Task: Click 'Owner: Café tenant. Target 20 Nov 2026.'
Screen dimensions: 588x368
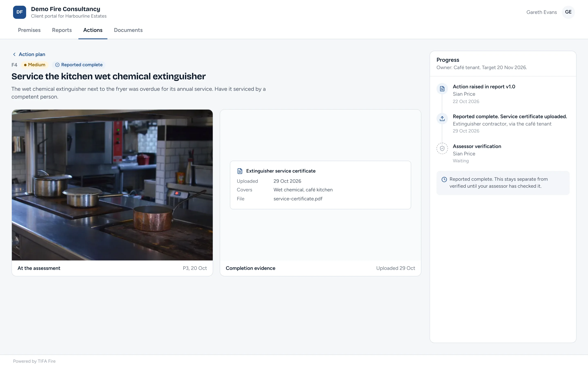Action: click(481, 67)
